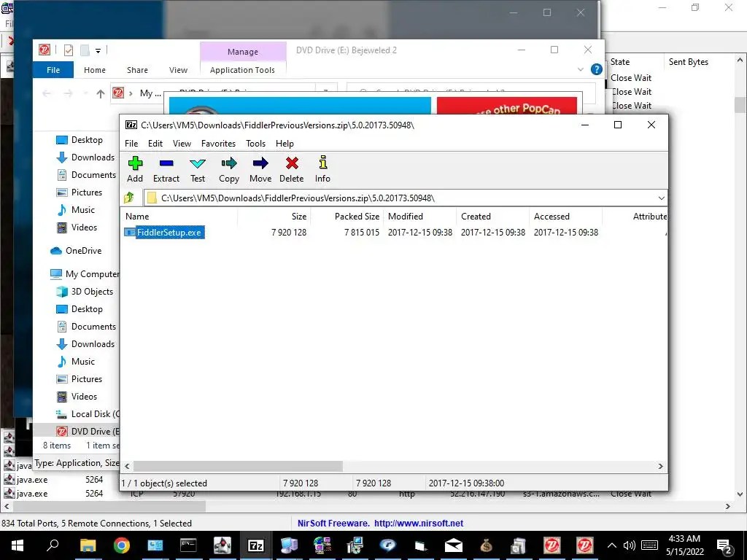Open the 7-Zip View menu
The image size is (747, 560).
pyautogui.click(x=182, y=144)
